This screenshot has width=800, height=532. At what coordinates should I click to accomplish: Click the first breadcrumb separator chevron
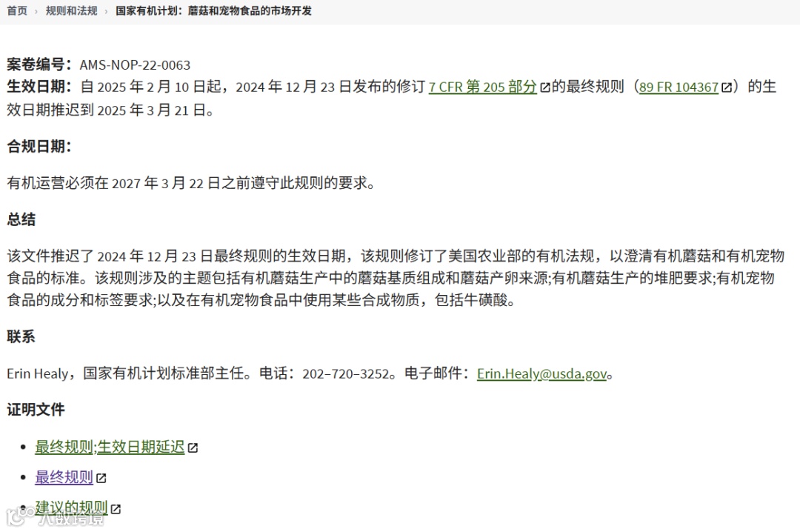pyautogui.click(x=36, y=11)
